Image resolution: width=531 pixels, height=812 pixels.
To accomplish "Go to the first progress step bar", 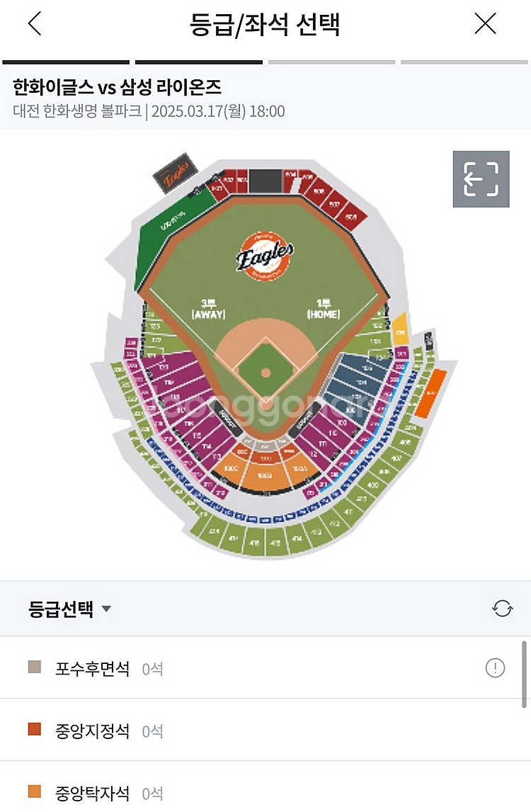I will pos(66,62).
